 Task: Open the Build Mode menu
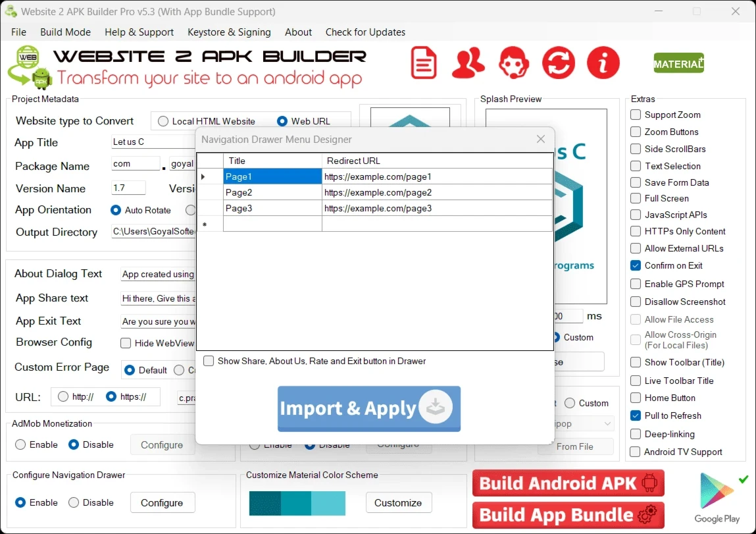pos(66,32)
